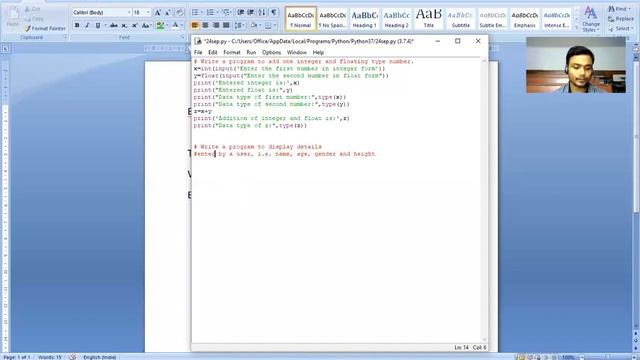Toggle Show/Hide paragraph marks in Word
Viewport: 640px width, 360px height.
click(274, 13)
